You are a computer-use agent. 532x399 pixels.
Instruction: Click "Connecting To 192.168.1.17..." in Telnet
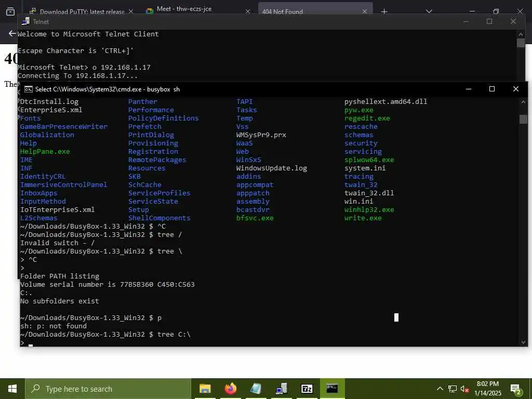click(78, 76)
